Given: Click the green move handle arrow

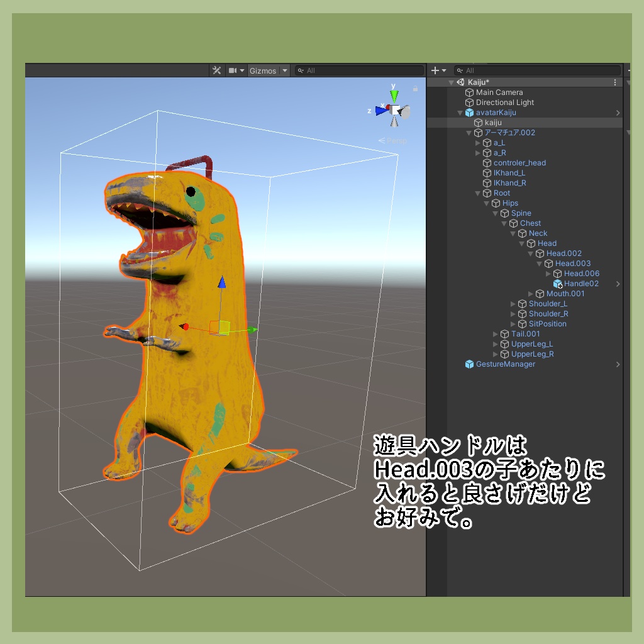Looking at the screenshot, I should point(252,330).
